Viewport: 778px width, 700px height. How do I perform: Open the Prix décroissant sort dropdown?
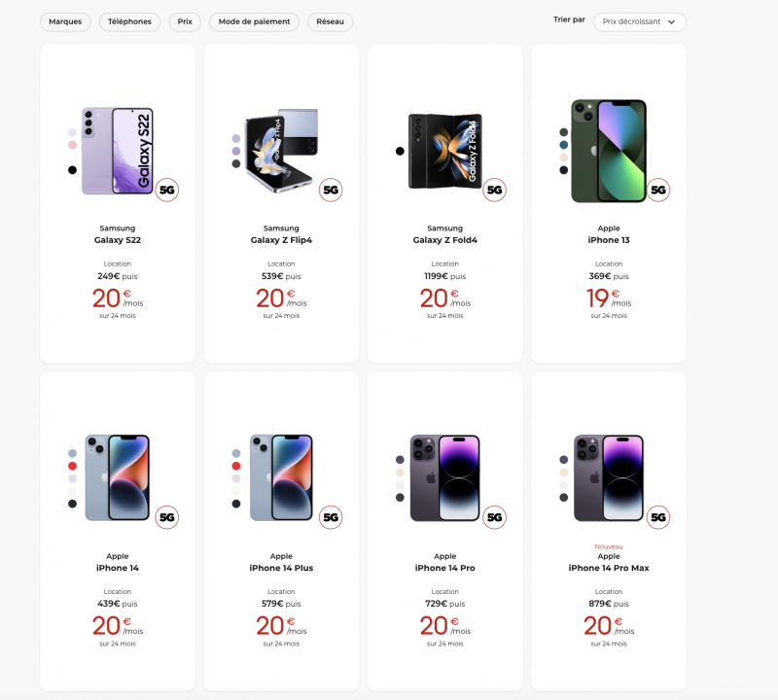(639, 22)
